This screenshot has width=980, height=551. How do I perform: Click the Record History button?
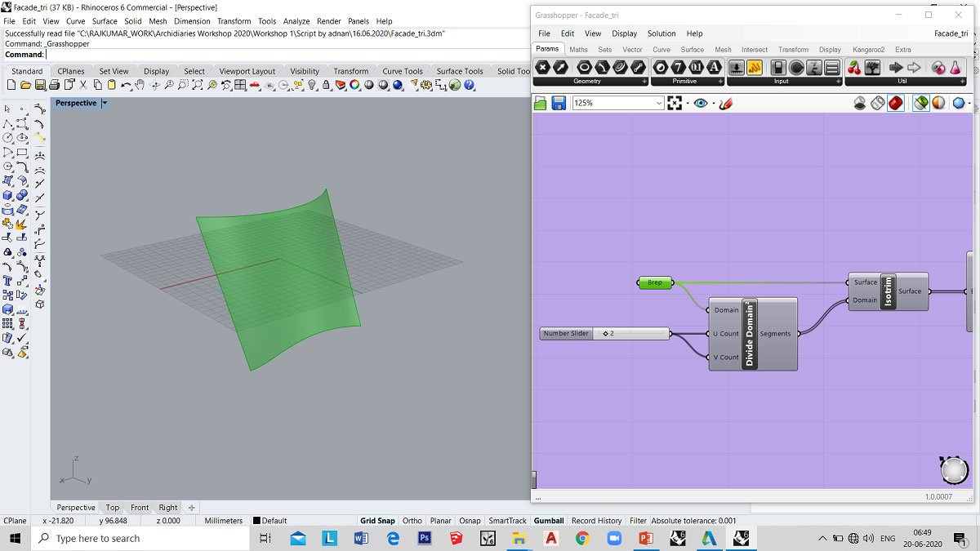coord(596,521)
